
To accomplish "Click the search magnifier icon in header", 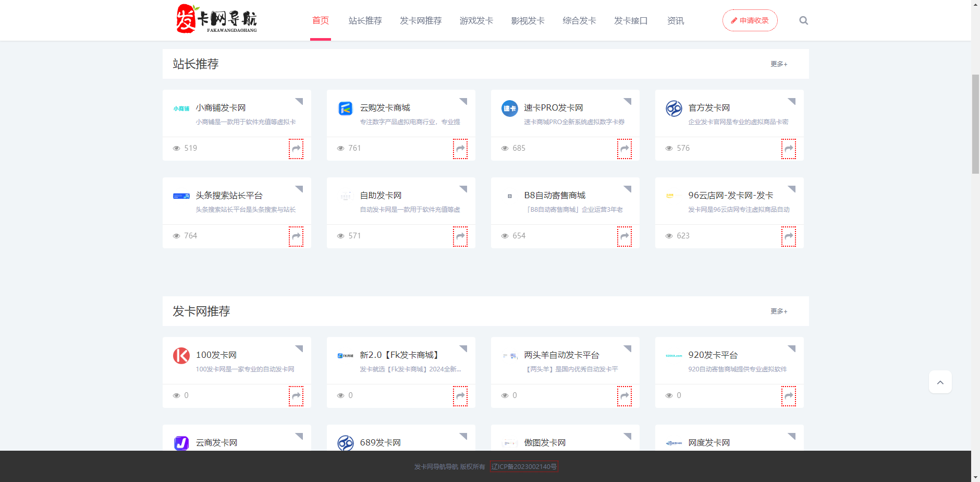I will [803, 20].
